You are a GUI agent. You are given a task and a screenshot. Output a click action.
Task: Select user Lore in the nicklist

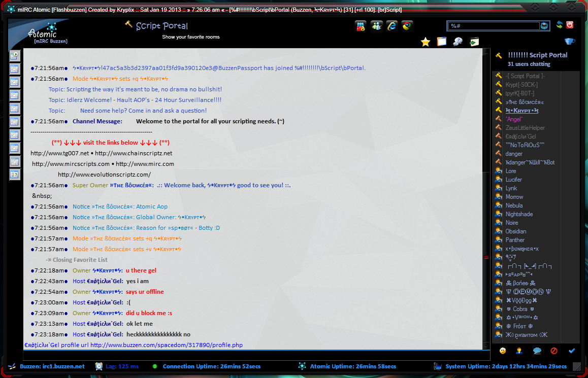(511, 171)
